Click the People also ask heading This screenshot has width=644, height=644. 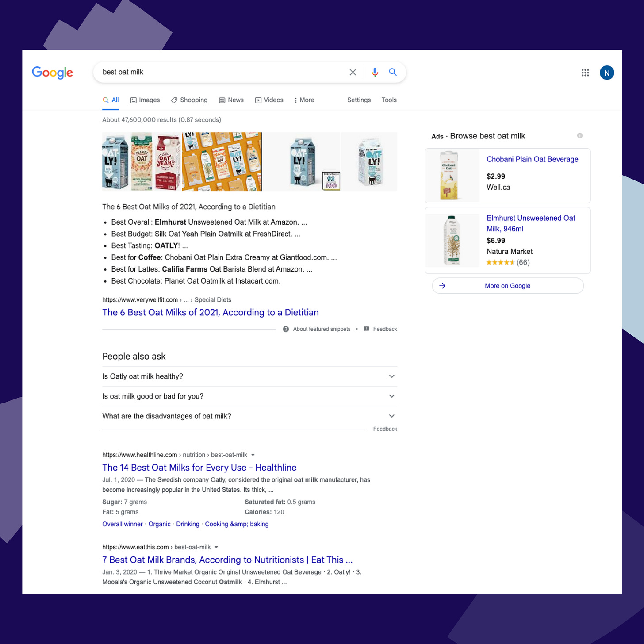[x=134, y=356]
